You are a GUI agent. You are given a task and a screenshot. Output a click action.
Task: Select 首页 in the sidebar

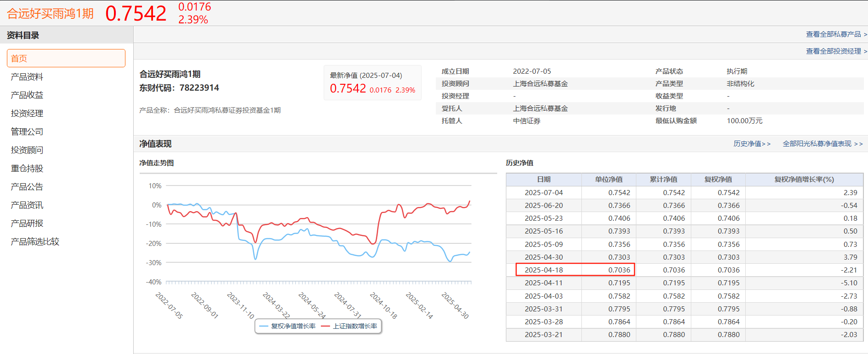tap(66, 58)
